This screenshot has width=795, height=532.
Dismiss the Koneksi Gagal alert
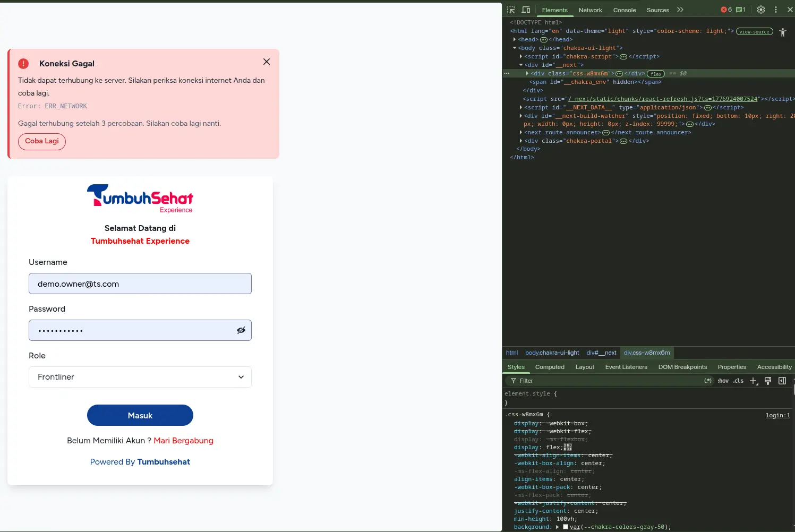click(267, 62)
